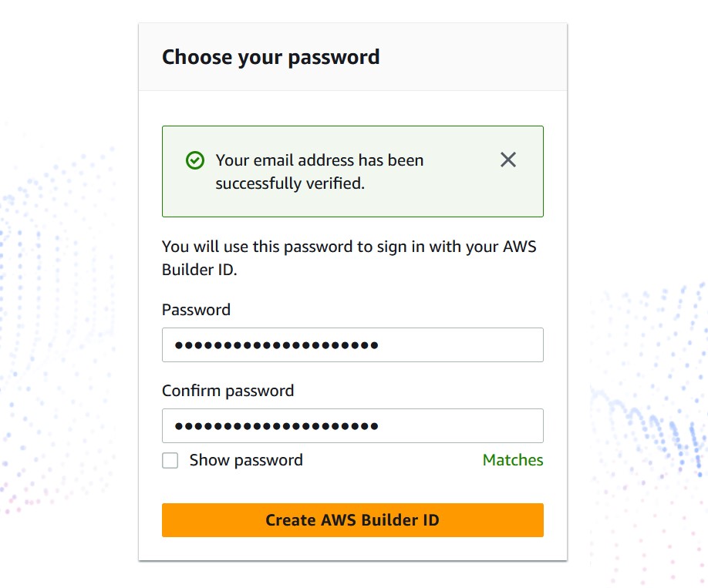Viewport: 708px width, 588px height.
Task: Click the green checkmark success icon
Action: point(195,160)
